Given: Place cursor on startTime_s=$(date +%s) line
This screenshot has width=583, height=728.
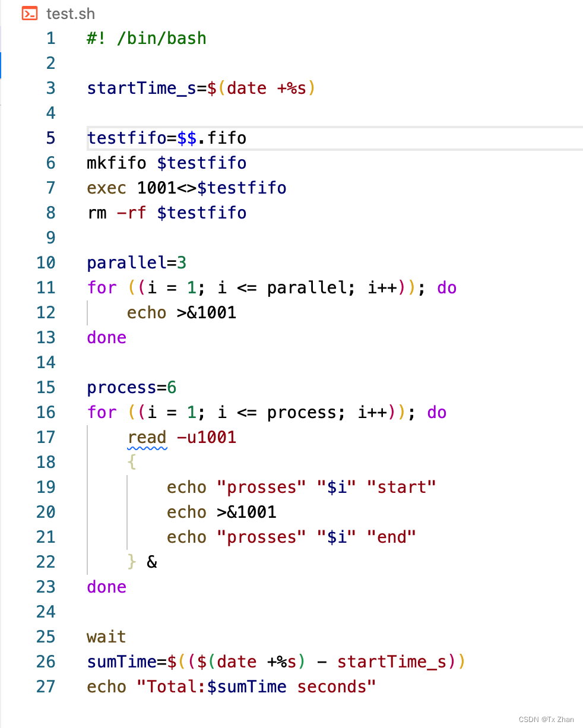Looking at the screenshot, I should (x=201, y=88).
